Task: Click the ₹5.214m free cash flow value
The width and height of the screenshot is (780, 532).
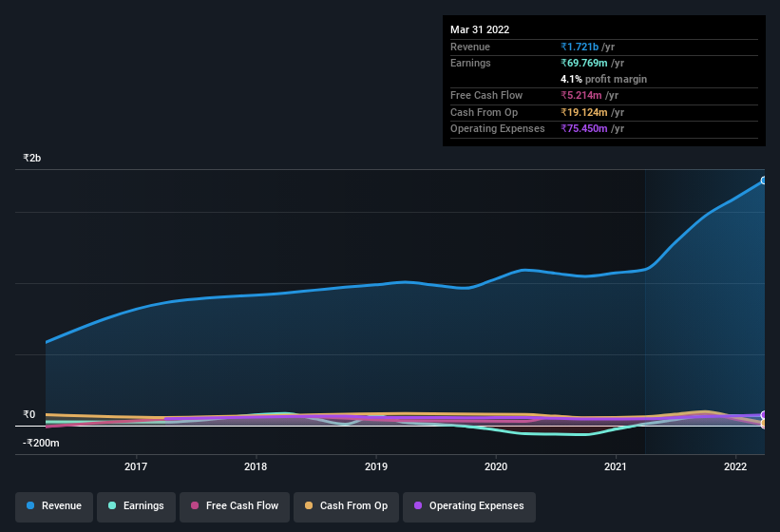Action: [581, 95]
